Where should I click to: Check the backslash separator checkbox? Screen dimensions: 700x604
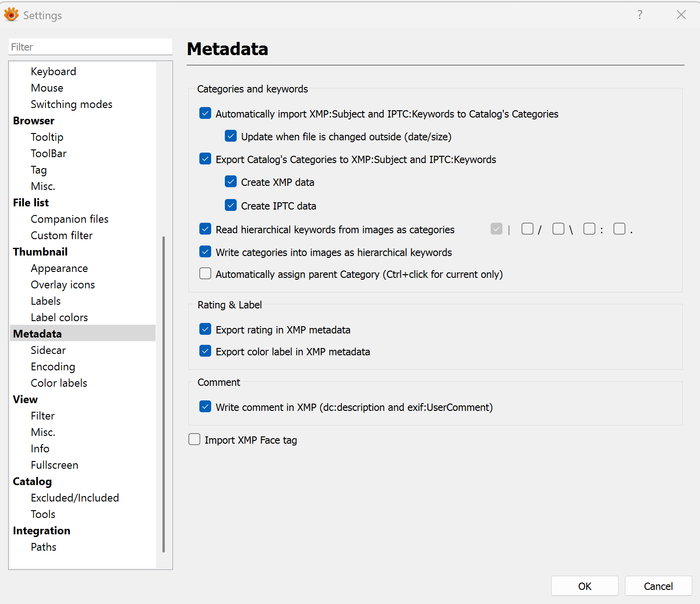558,229
